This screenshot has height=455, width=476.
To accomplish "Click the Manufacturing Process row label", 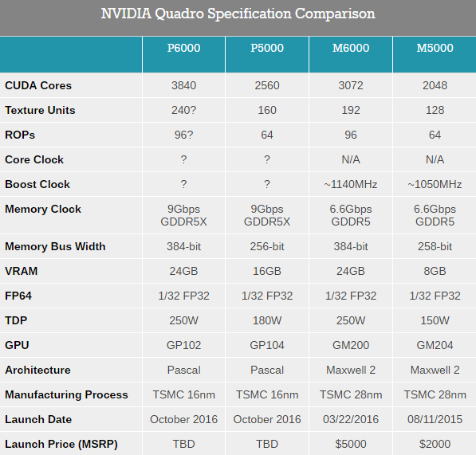I will point(66,394).
